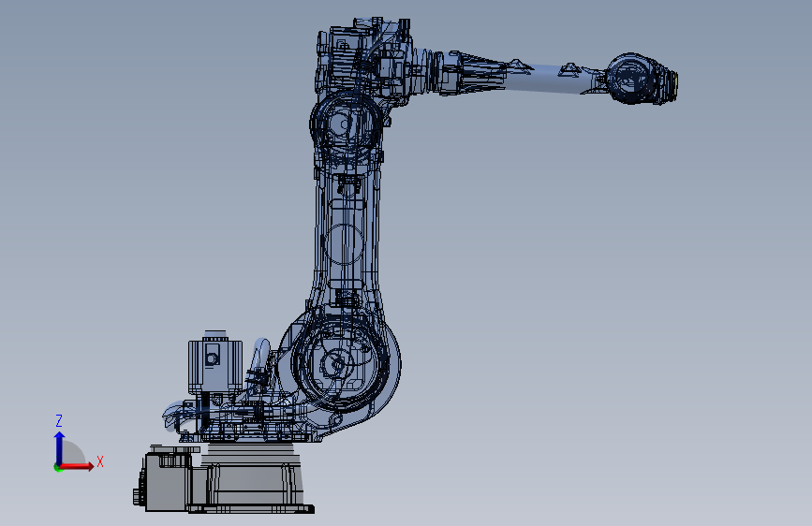812x526 pixels.
Task: Click the green origin dot of the view triad
Action: click(57, 467)
